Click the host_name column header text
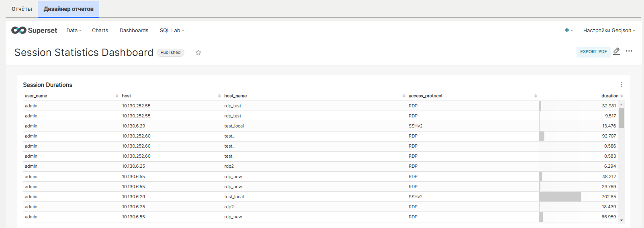Screen dimensions: 644x228 [235, 96]
